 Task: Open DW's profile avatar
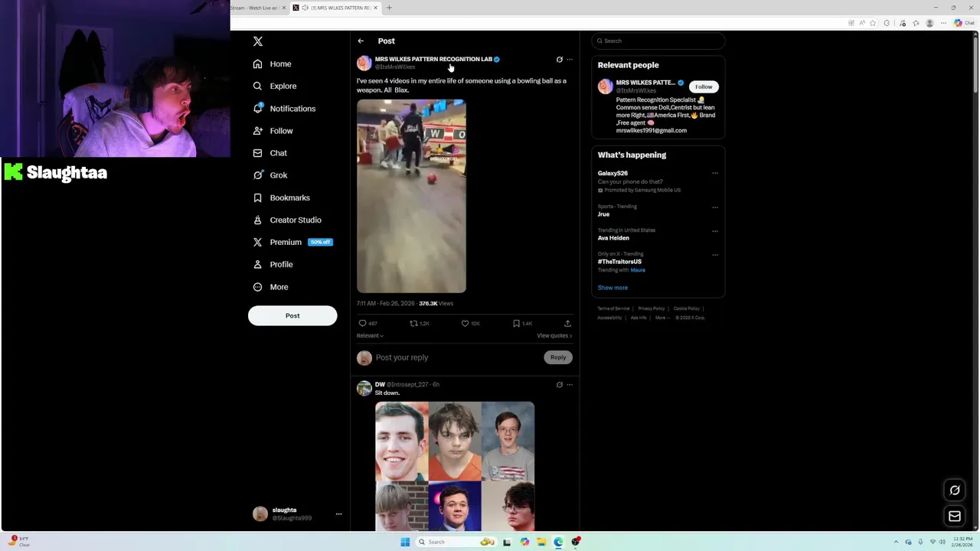click(x=364, y=389)
